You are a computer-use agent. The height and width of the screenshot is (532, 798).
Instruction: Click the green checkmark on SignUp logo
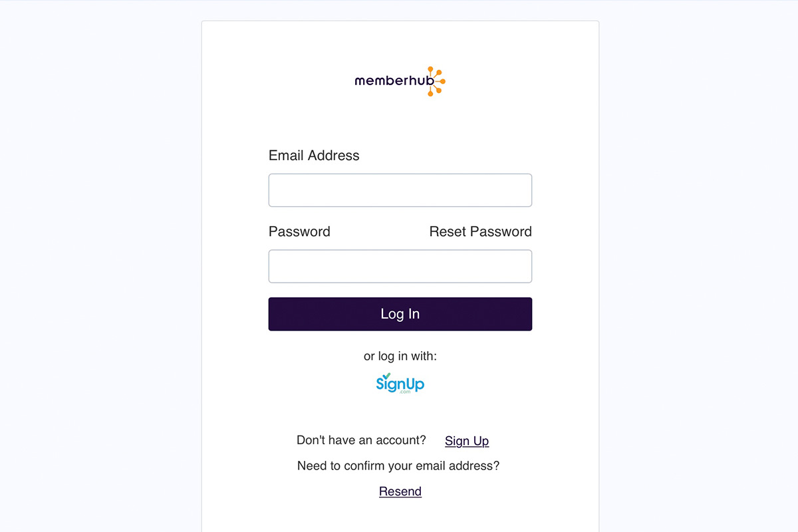(x=386, y=376)
